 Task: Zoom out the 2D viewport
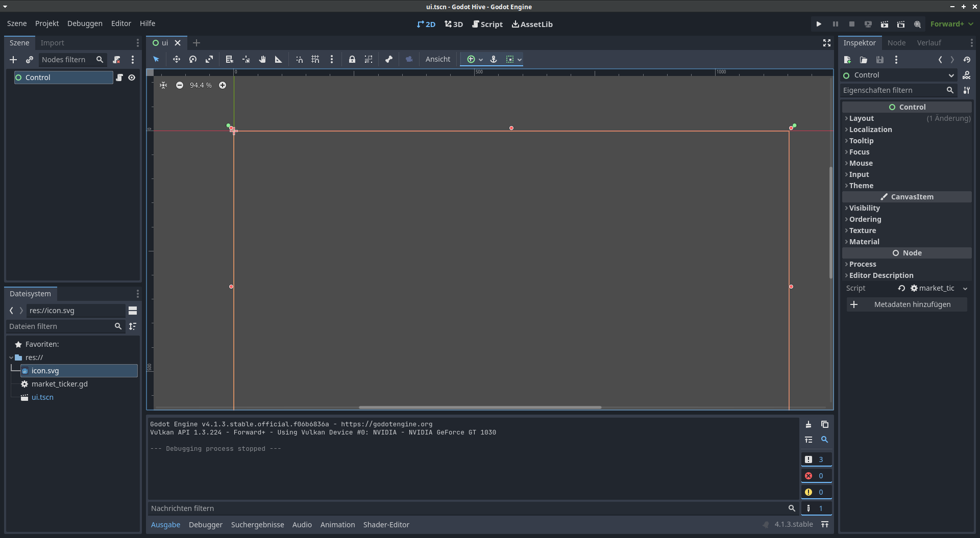click(180, 85)
